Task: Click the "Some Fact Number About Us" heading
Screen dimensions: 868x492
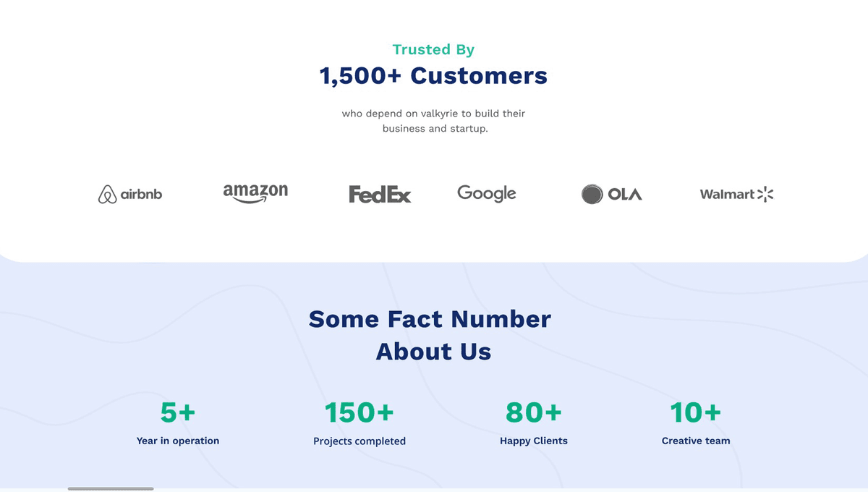Action: click(x=430, y=335)
